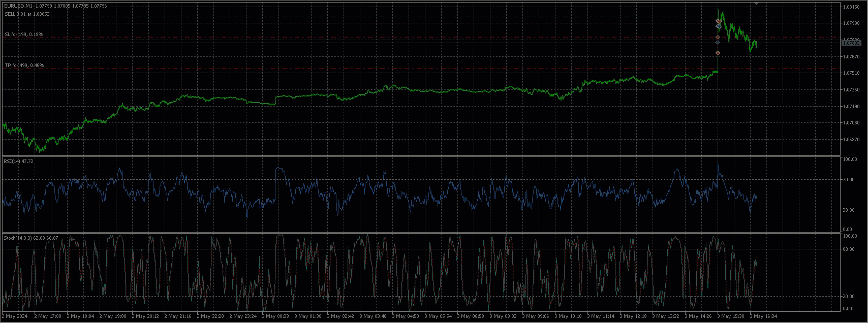Click the 2 May 21:16 time label
This screenshot has height=323, width=868.
[x=178, y=316]
